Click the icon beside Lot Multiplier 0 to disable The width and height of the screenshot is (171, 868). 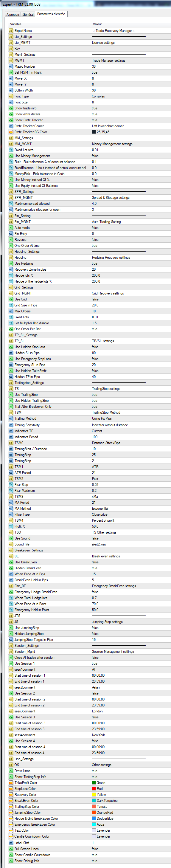point(11,323)
